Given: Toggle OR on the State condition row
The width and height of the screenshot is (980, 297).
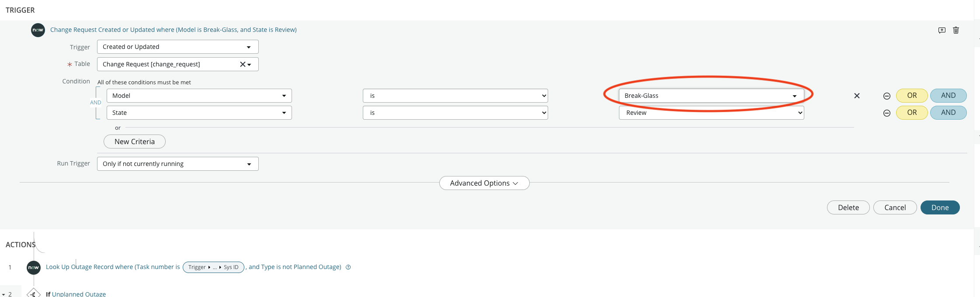Looking at the screenshot, I should click(912, 112).
